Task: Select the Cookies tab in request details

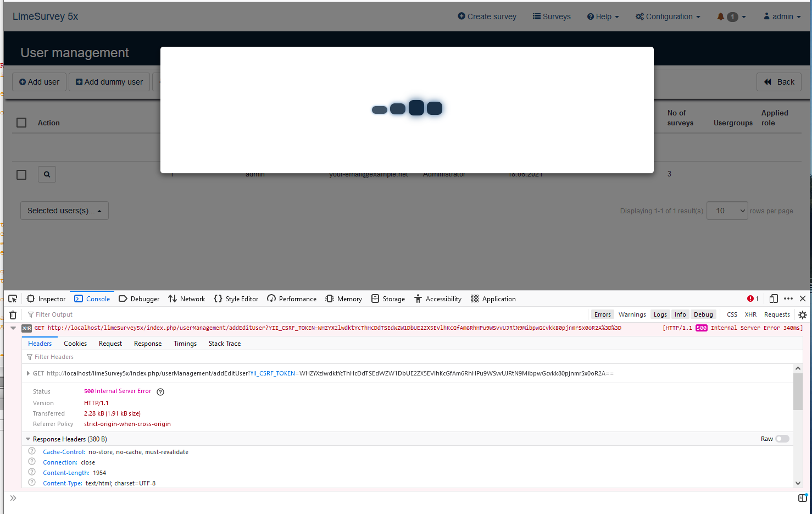Action: coord(75,344)
